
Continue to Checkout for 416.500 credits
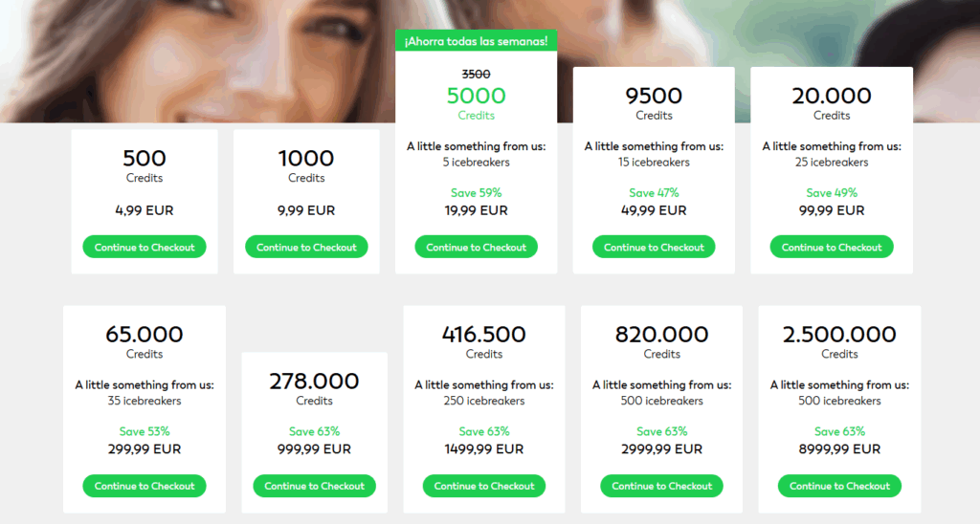click(484, 486)
